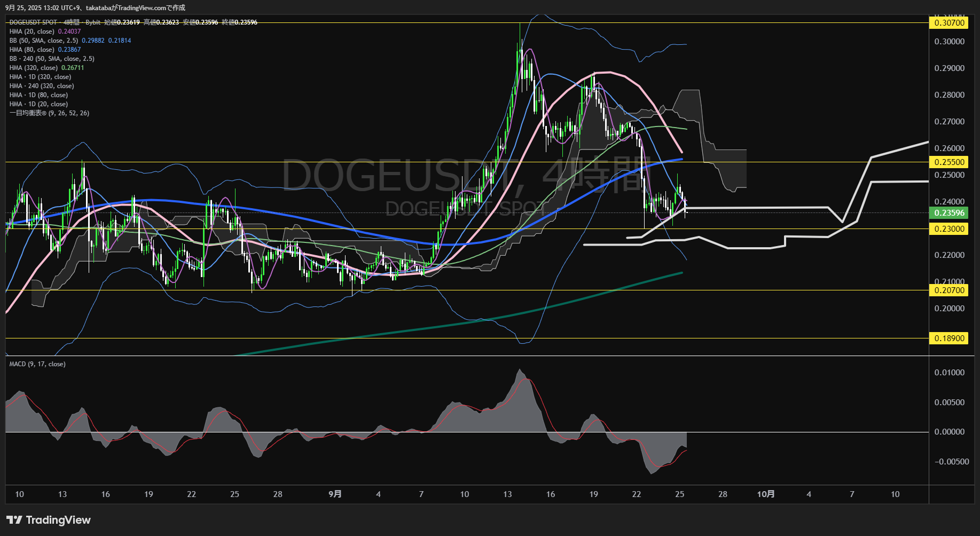Click the 0.30700 yellow price label

(949, 22)
